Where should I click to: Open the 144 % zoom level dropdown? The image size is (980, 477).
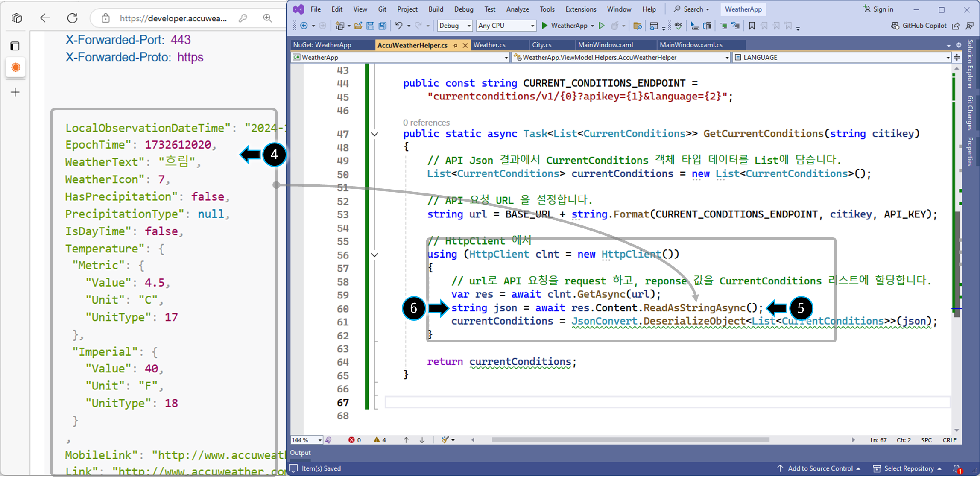(319, 440)
